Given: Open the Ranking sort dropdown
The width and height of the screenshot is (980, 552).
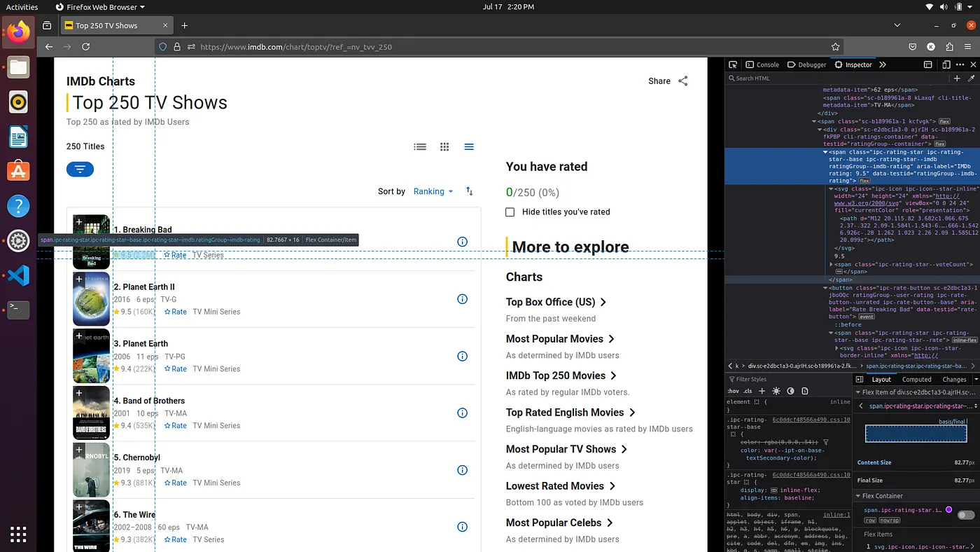Looking at the screenshot, I should pyautogui.click(x=433, y=191).
